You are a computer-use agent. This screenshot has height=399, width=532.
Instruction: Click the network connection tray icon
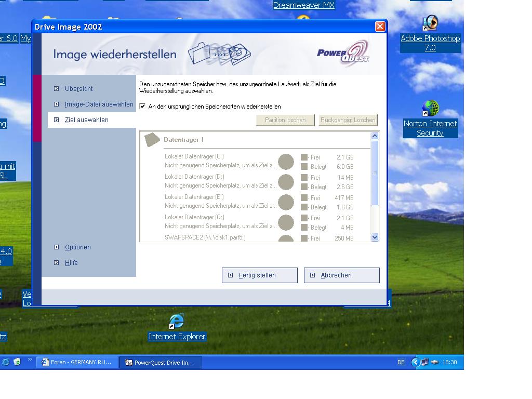[425, 362]
